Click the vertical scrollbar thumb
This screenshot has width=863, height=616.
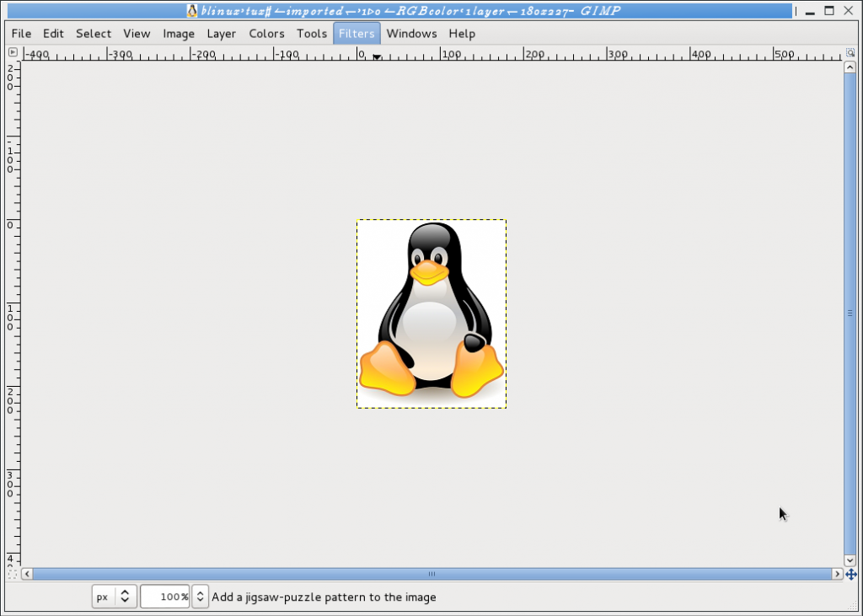850,313
